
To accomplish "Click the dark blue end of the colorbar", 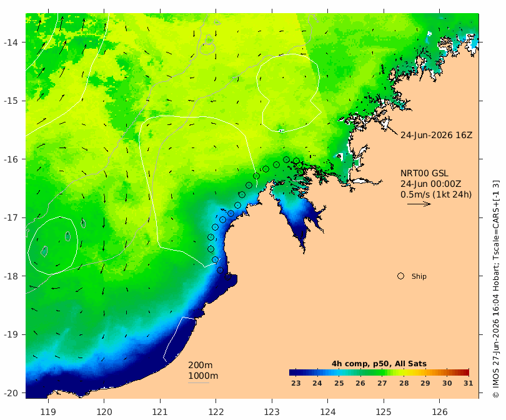I will (x=294, y=372).
